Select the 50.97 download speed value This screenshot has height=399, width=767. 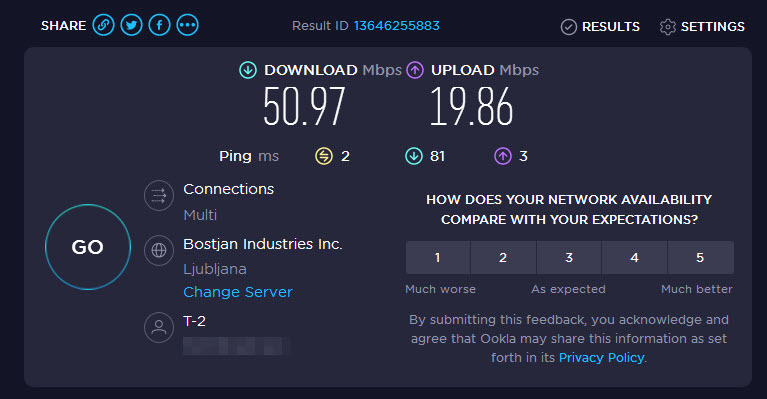pyautogui.click(x=304, y=107)
